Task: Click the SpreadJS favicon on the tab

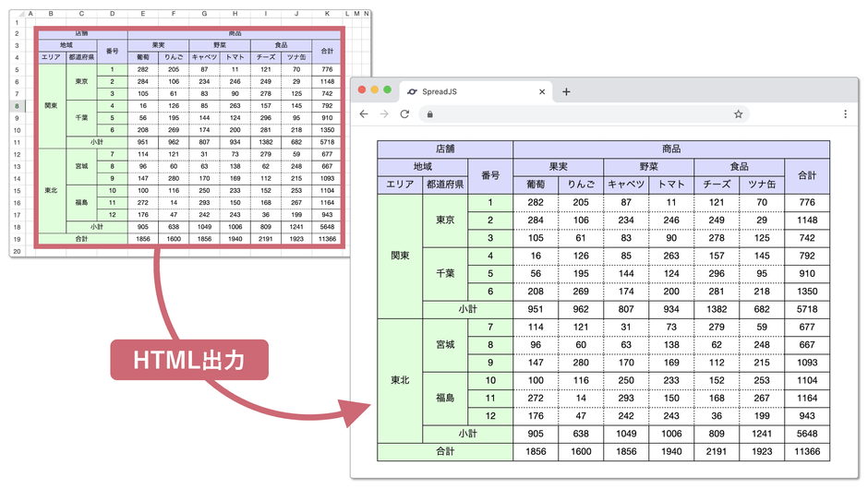Action: point(412,91)
